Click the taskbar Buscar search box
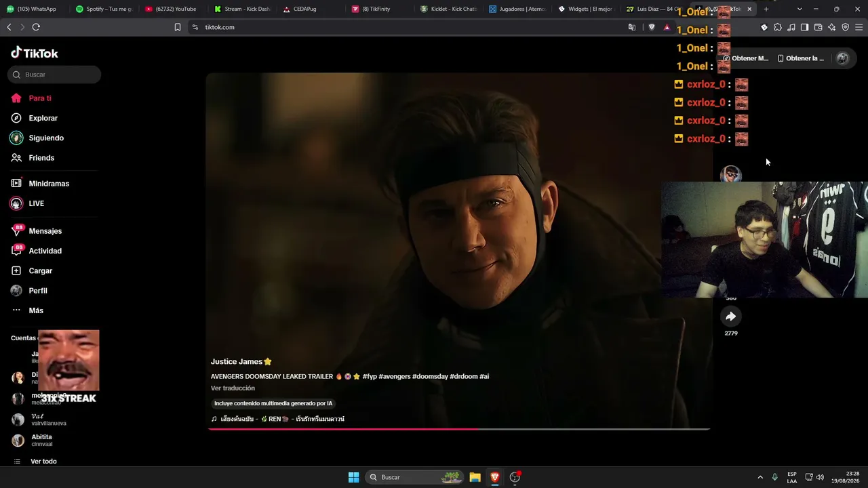Image resolution: width=868 pixels, height=488 pixels. coord(414,477)
